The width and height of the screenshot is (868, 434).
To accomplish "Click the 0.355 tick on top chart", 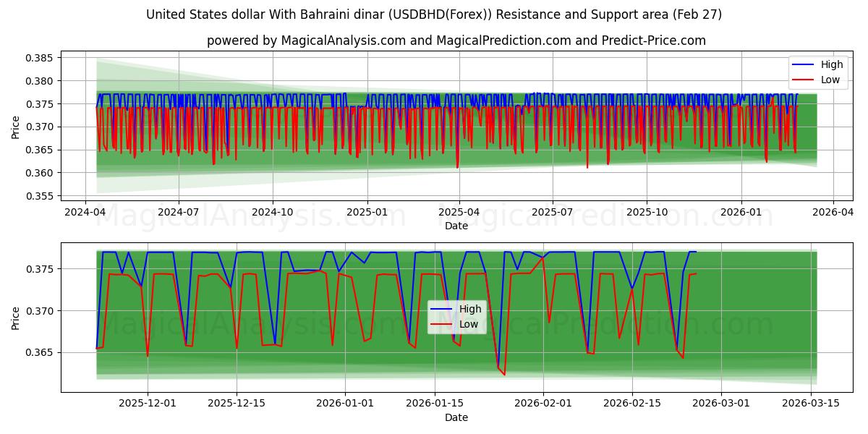I will (x=41, y=196).
